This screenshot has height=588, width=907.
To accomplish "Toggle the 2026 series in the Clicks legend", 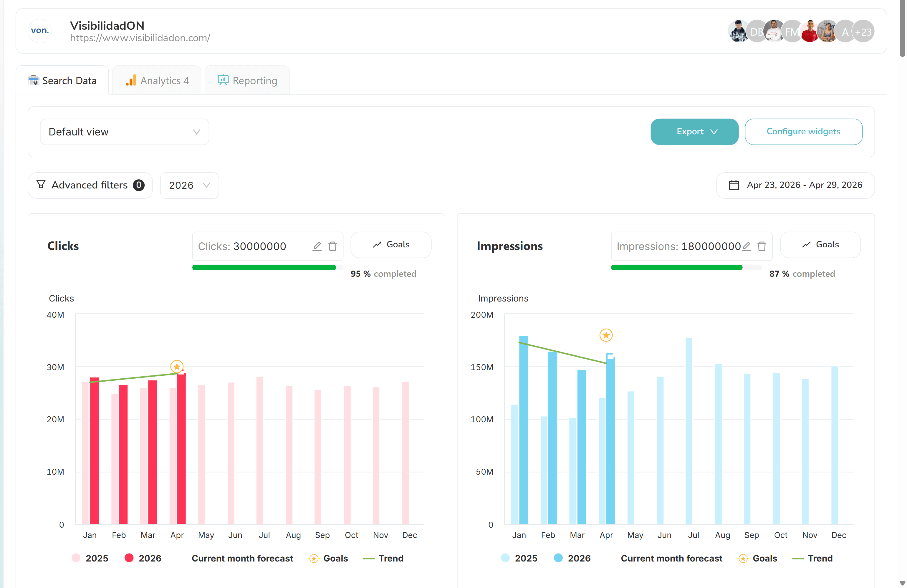I will [x=143, y=558].
